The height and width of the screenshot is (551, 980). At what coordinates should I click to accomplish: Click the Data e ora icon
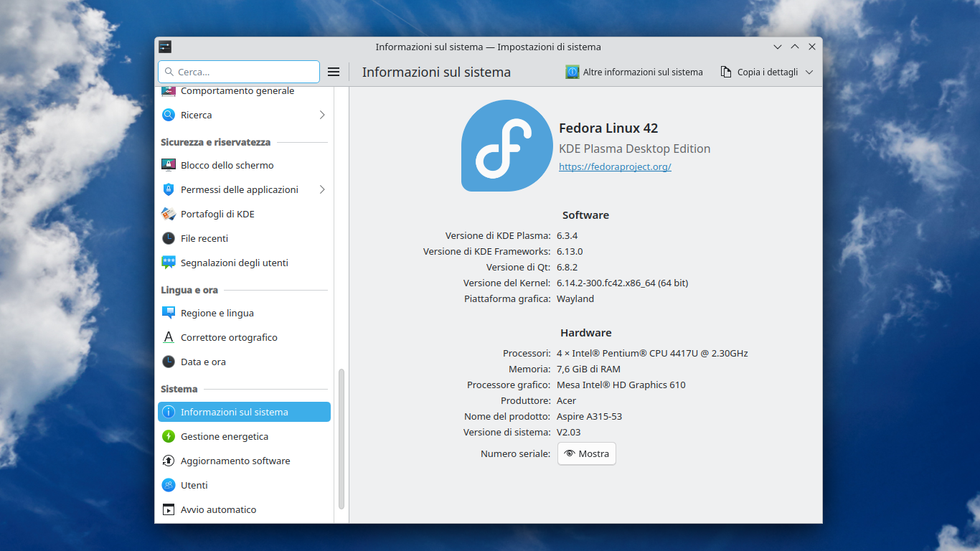click(168, 362)
